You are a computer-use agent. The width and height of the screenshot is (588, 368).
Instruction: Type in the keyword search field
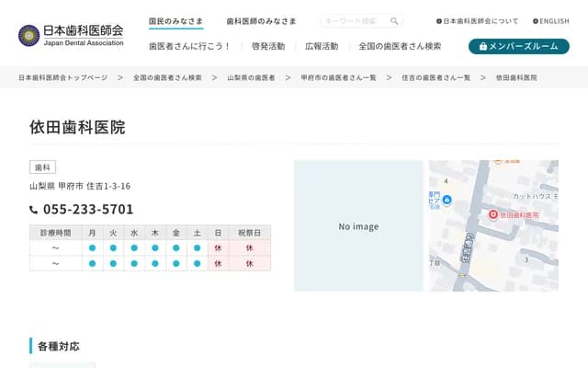click(354, 21)
